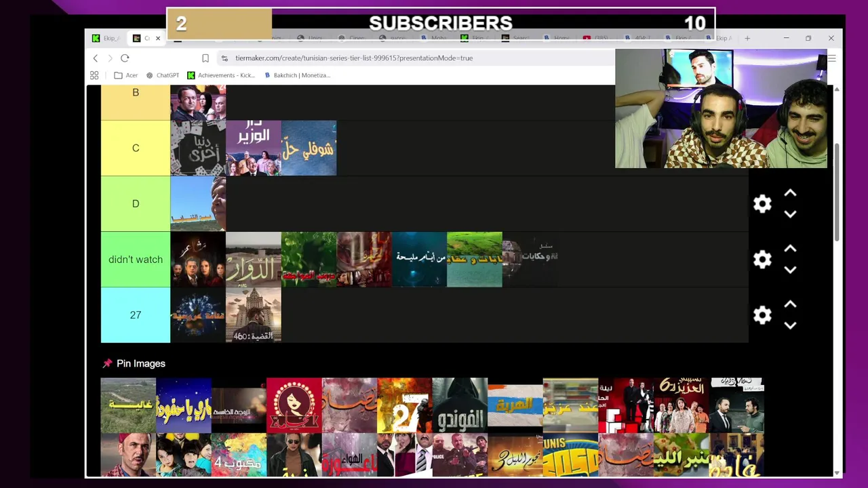Viewport: 868px width, 488px height.
Task: Close the active tiermaker tab
Action: [x=158, y=38]
